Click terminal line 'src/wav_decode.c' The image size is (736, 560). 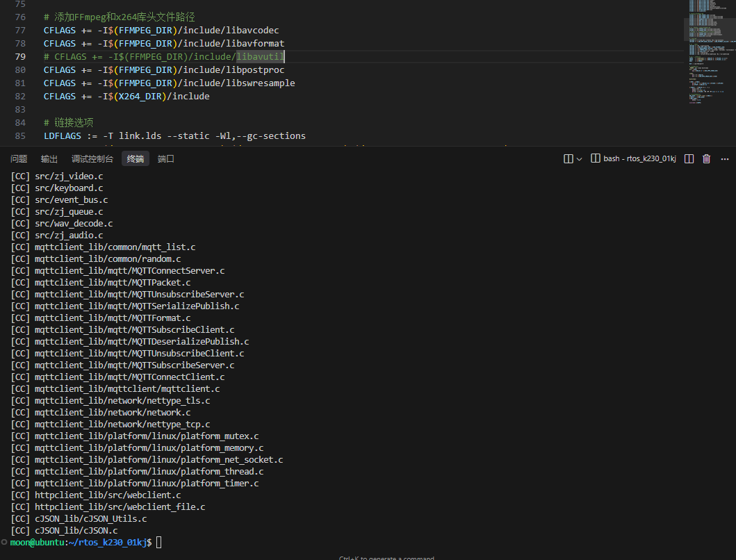point(61,224)
